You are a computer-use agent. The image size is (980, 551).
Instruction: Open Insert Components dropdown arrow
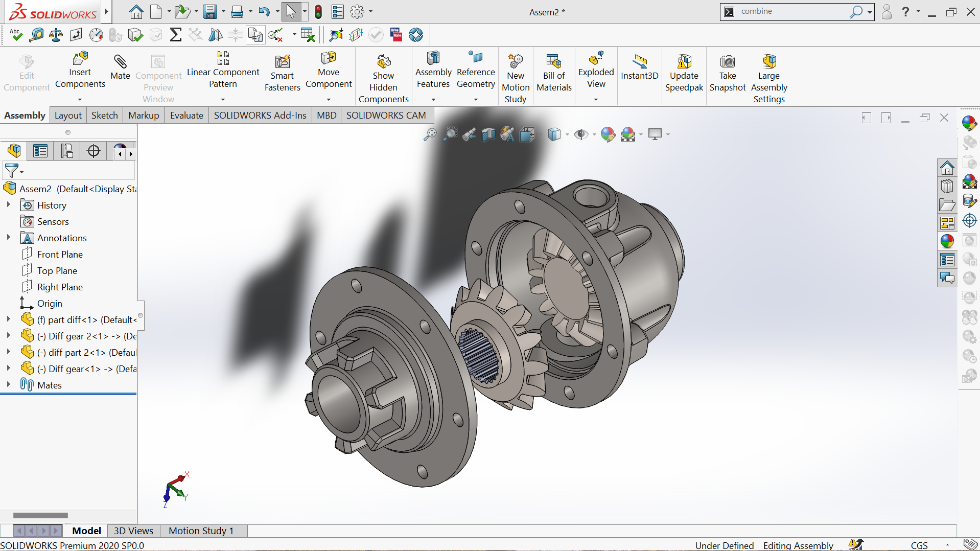click(80, 100)
